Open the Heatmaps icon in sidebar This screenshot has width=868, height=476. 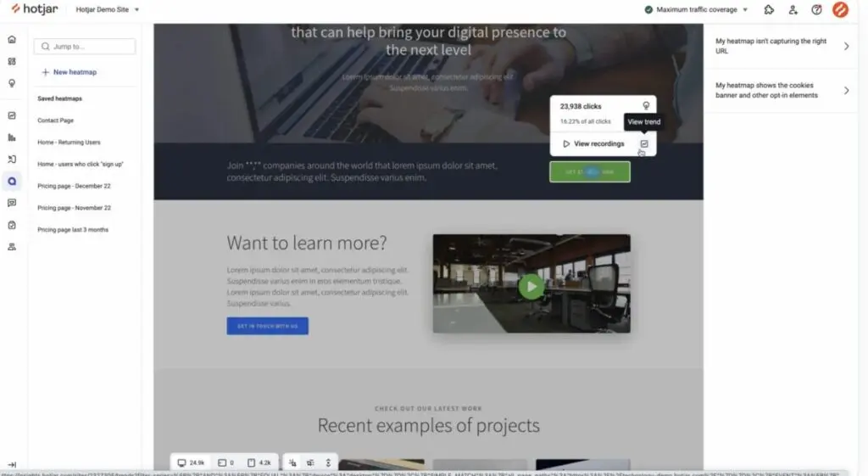[x=12, y=181]
